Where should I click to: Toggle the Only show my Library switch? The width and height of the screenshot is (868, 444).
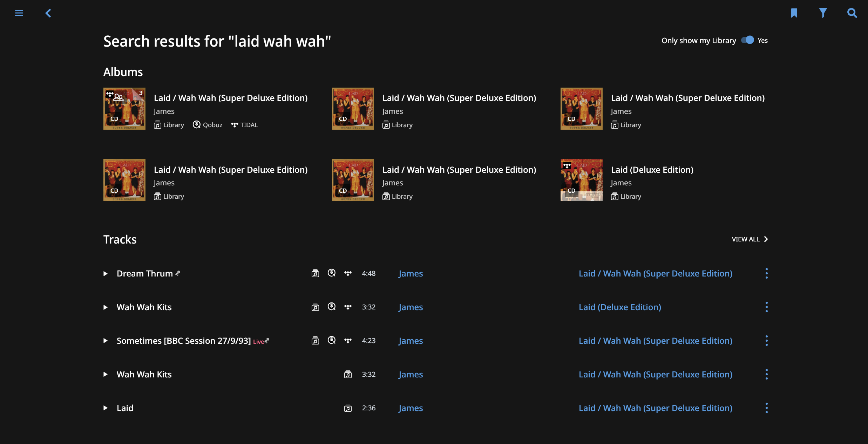pyautogui.click(x=747, y=40)
